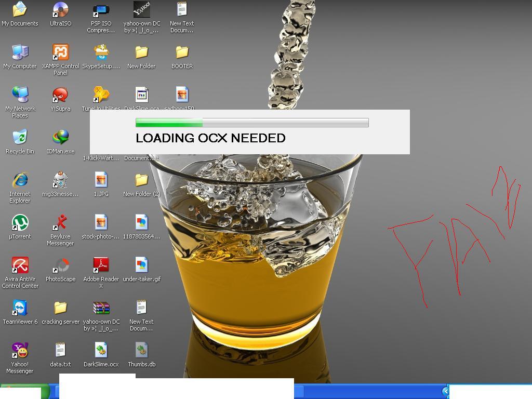Select the sadboo-150 image icon
Viewport: 532px width, 399px height.
tap(182, 95)
